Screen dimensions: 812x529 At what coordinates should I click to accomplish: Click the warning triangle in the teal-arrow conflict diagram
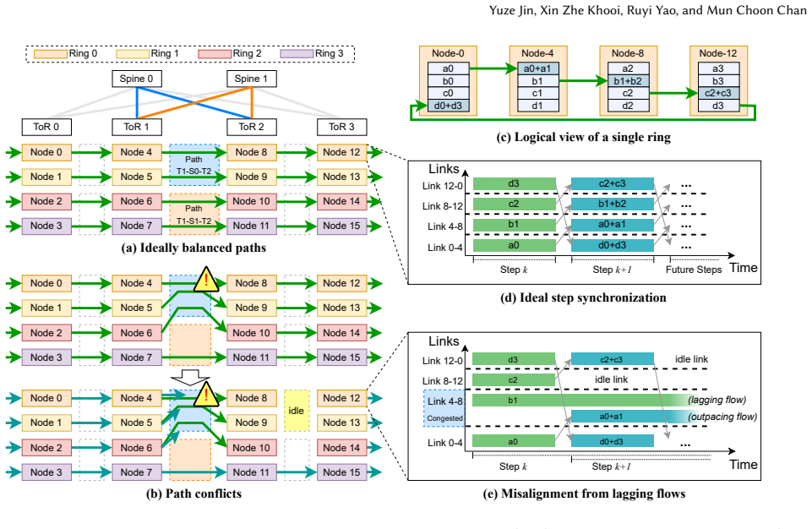tap(206, 395)
